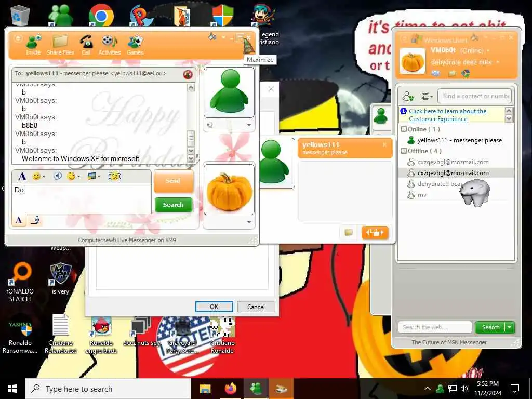Viewport: 532px width, 399px height.
Task: Click the orange switch window button in popup
Action: 375,232
